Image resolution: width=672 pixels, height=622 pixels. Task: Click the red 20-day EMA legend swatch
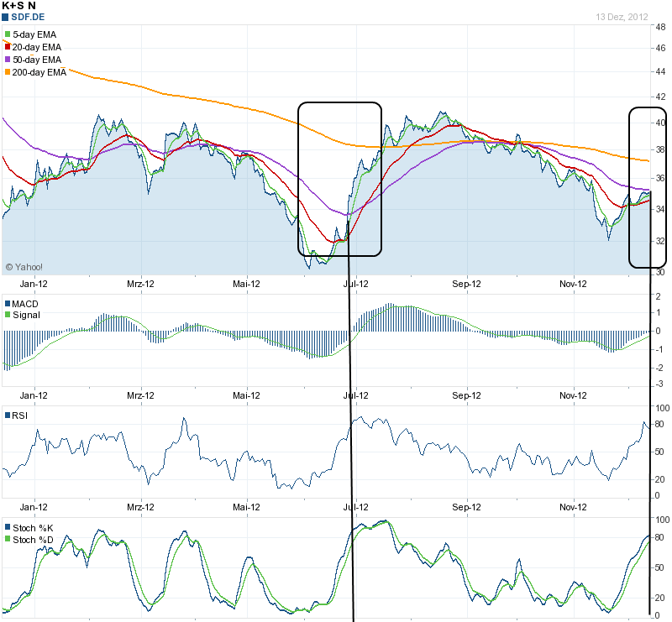(x=8, y=47)
